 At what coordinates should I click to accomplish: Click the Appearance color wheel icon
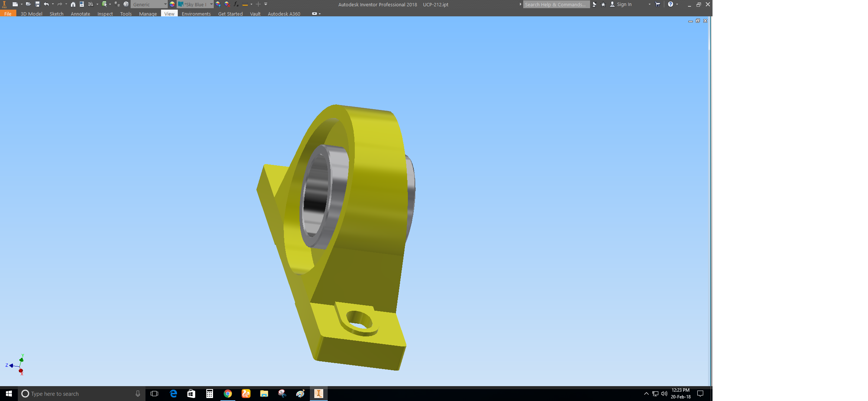[x=172, y=4]
